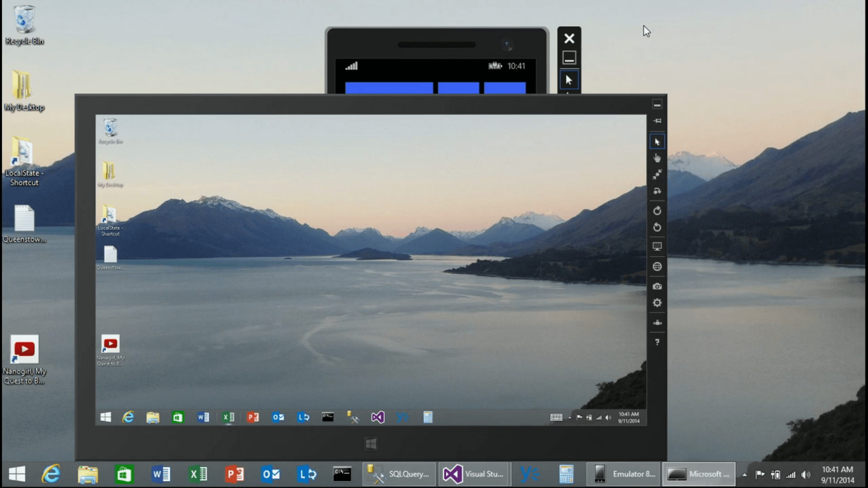Click the emulator's pointer input button
The width and height of the screenshot is (868, 488).
tap(569, 80)
